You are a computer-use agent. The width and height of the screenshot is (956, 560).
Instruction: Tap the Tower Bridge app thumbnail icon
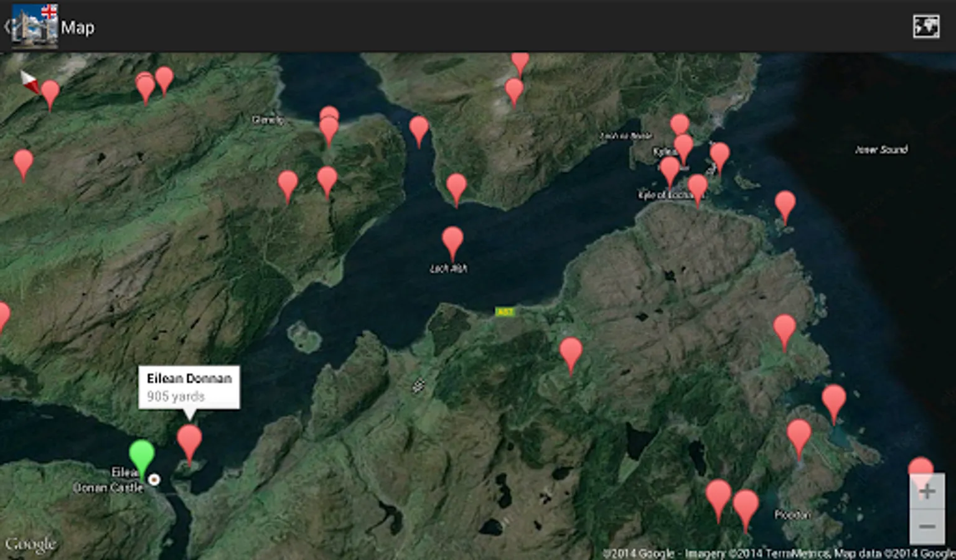[x=34, y=27]
